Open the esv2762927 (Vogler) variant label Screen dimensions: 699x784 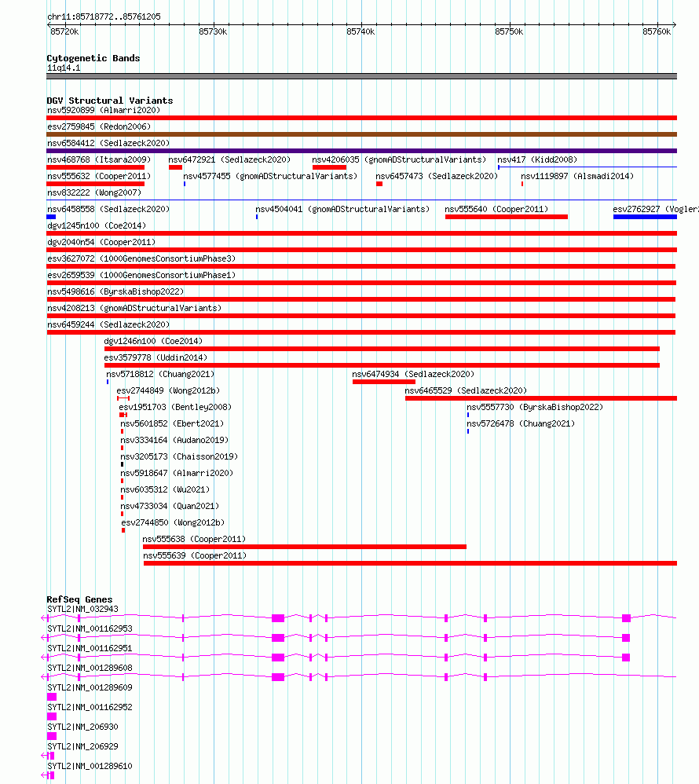656,209
